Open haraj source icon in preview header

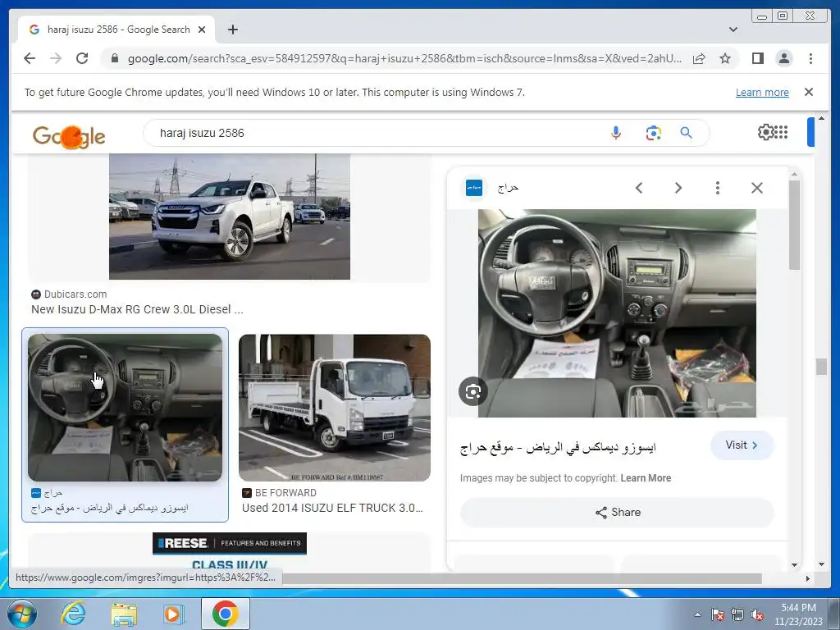pos(473,188)
